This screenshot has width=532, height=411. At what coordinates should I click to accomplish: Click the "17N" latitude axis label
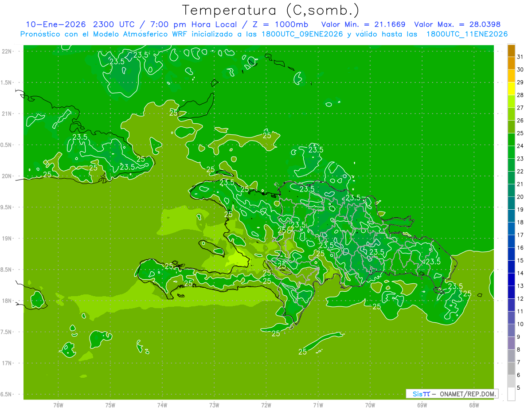click(x=7, y=363)
